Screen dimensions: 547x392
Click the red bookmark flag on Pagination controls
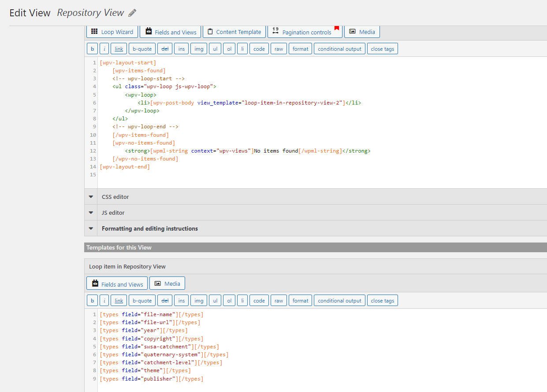(337, 28)
